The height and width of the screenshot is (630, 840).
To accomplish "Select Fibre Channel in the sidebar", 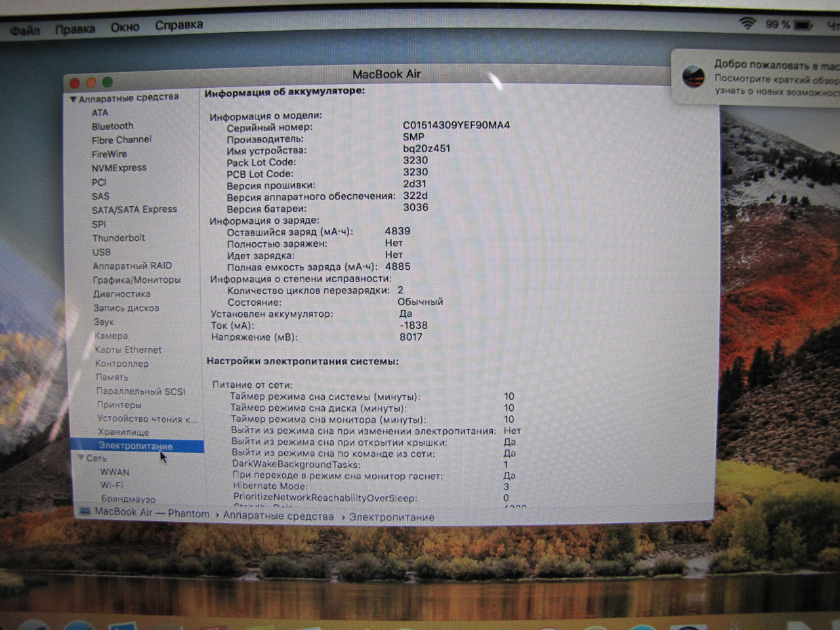I will point(121,140).
